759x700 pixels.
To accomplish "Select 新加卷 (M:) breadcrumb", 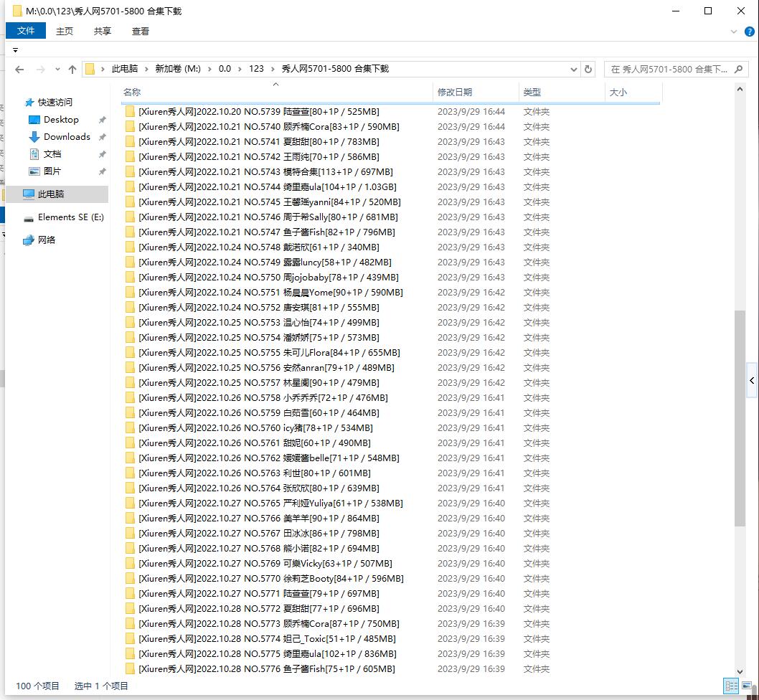I will [178, 69].
